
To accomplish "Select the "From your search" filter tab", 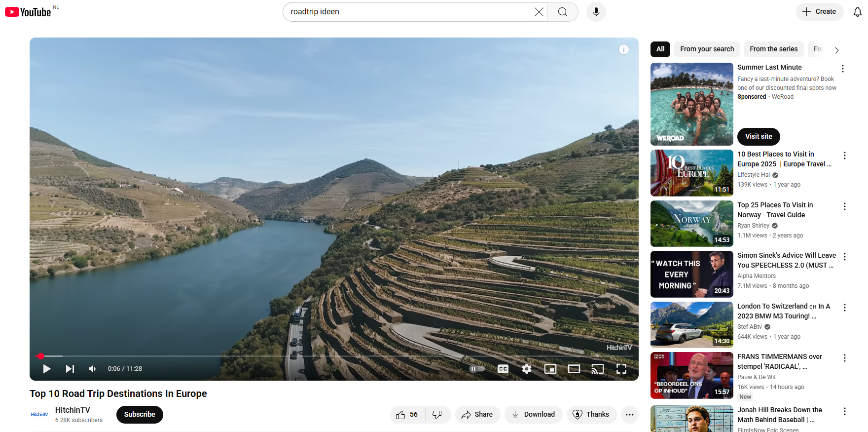I will pyautogui.click(x=707, y=49).
